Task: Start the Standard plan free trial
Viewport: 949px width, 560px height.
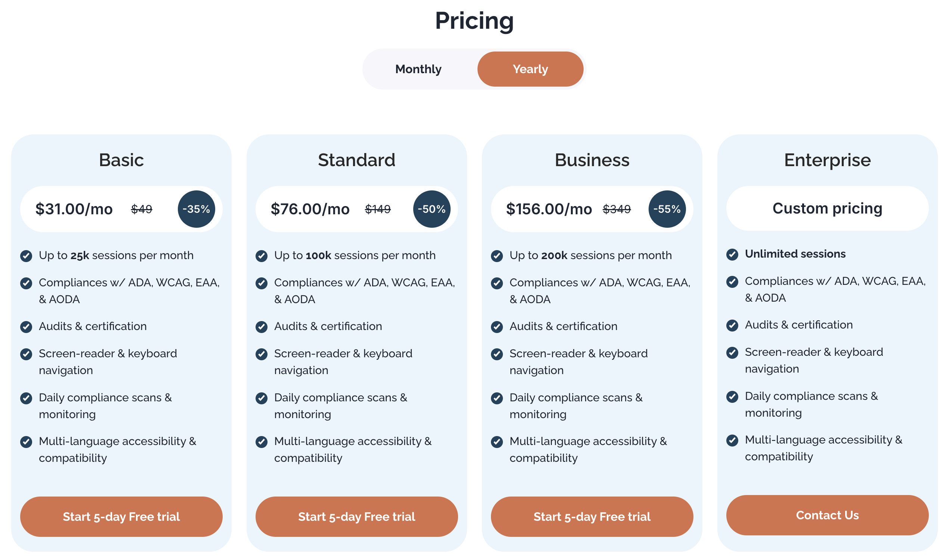Action: point(356,516)
